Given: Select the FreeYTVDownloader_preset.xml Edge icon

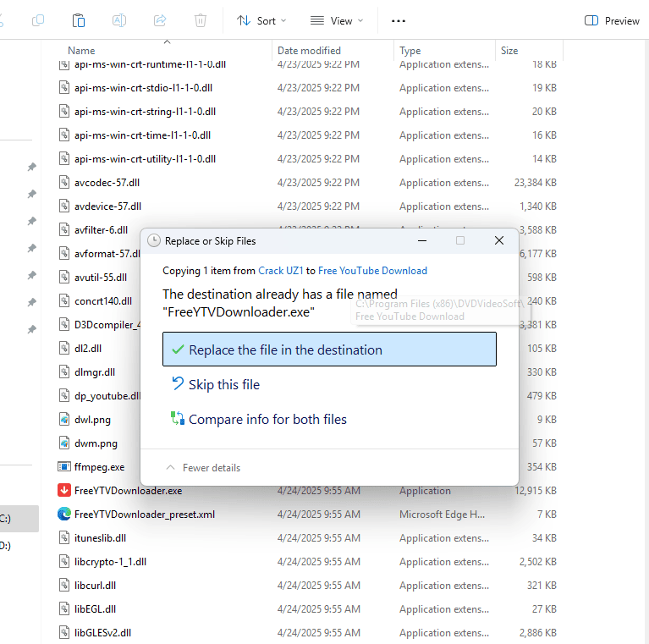Looking at the screenshot, I should (x=63, y=514).
